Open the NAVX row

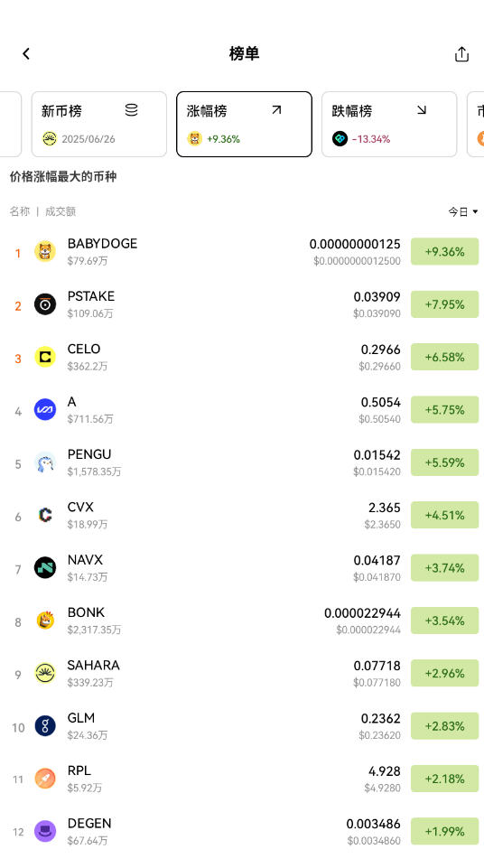[x=242, y=568]
